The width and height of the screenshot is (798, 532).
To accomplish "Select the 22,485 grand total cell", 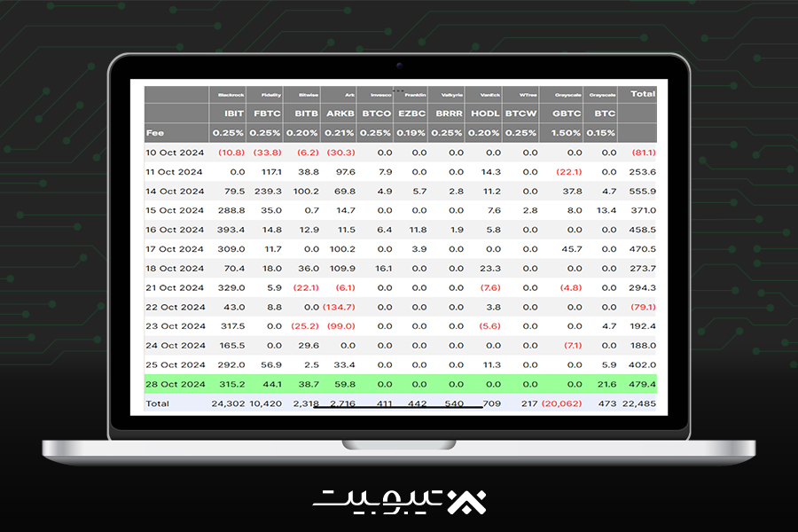I will point(638,403).
